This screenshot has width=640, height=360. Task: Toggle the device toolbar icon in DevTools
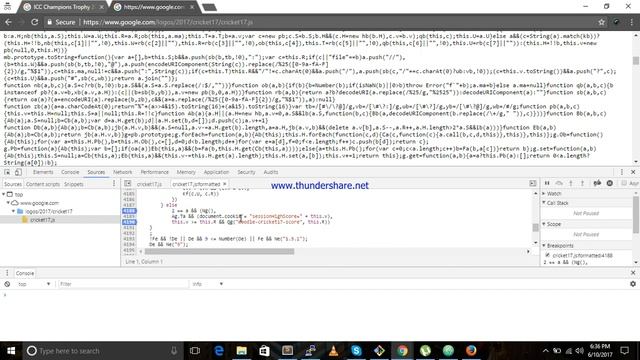coord(18,172)
